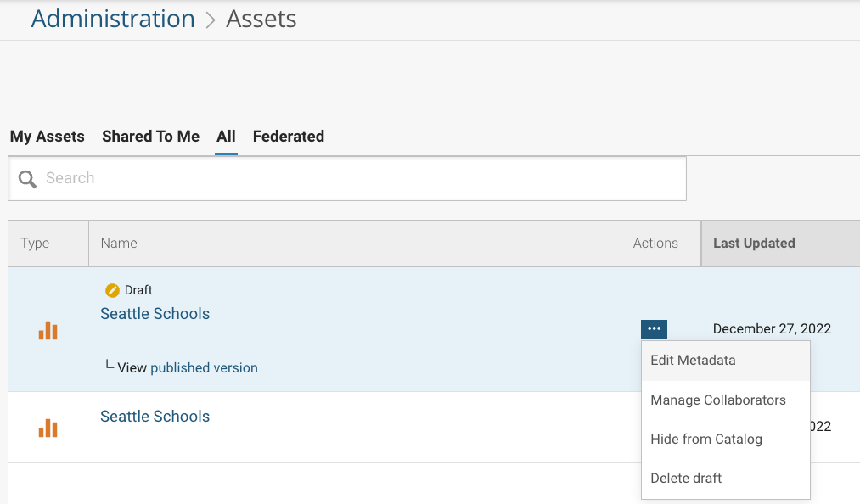Pick Hide from Catalog menu option
Screen dimensions: 860x504
pyautogui.click(x=726, y=440)
